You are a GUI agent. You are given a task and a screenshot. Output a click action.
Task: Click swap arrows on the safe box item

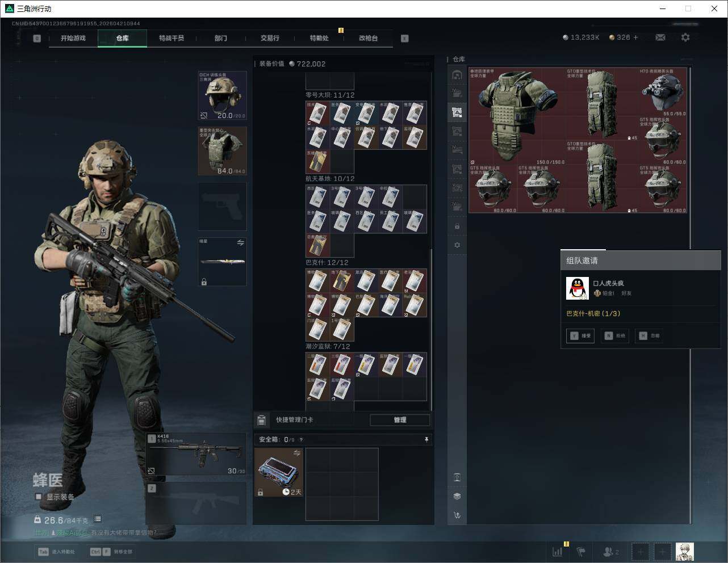pyautogui.click(x=296, y=453)
